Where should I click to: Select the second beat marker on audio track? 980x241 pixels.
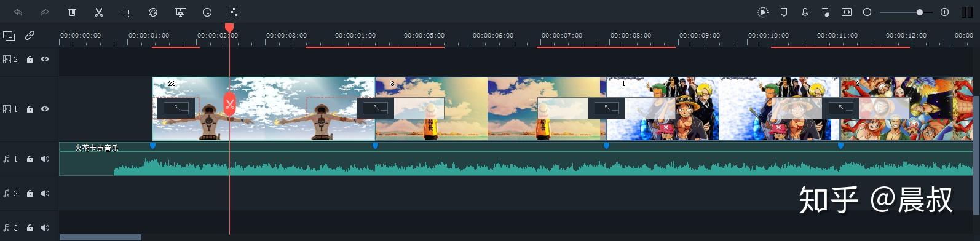coord(375,146)
